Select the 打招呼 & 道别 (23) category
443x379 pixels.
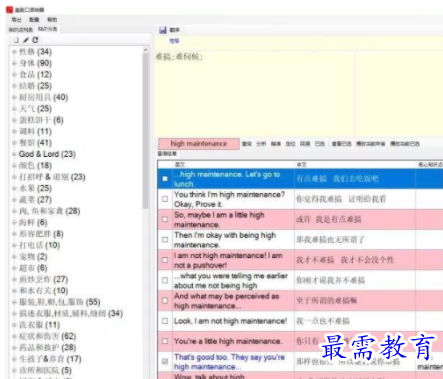point(52,177)
